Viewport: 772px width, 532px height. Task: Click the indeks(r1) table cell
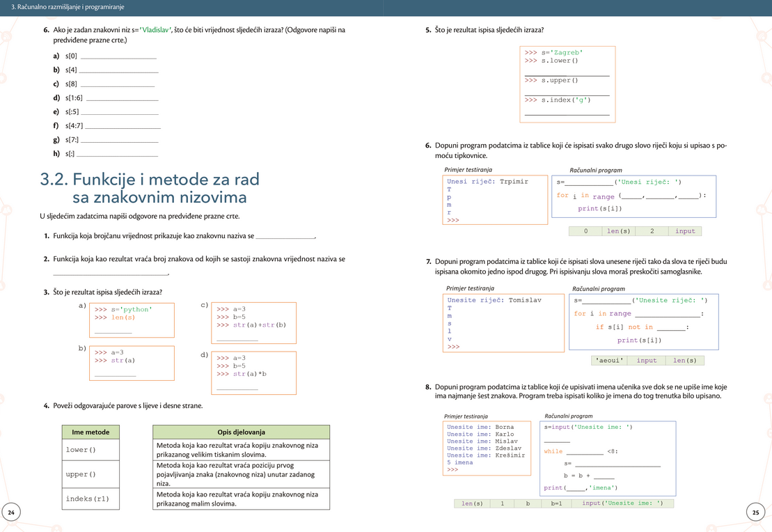tap(90, 499)
